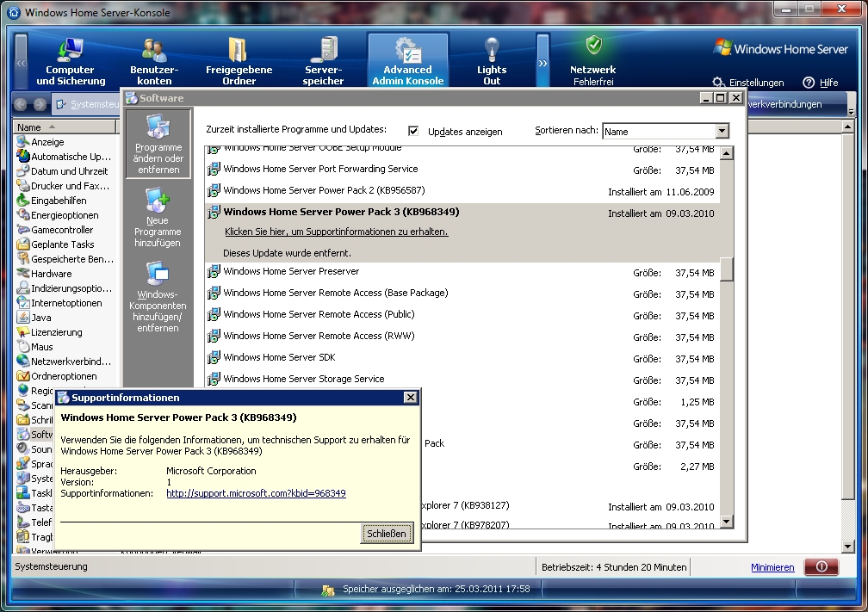Open Sortieren nach dropdown
Image resolution: width=868 pixels, height=612 pixels.
722,131
